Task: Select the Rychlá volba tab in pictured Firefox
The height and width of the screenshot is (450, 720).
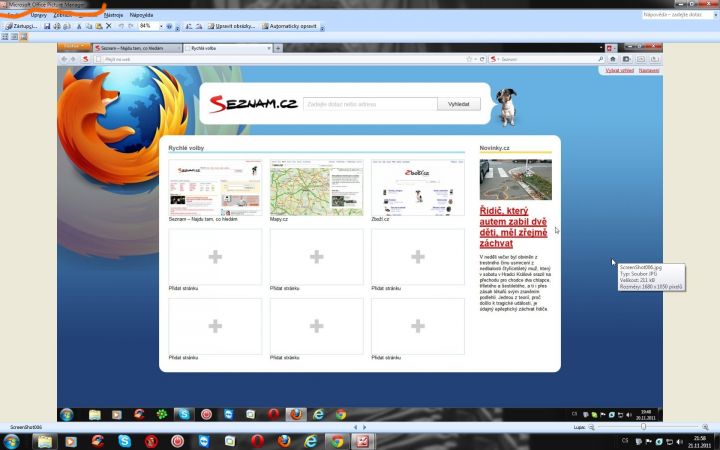Action: [x=228, y=48]
